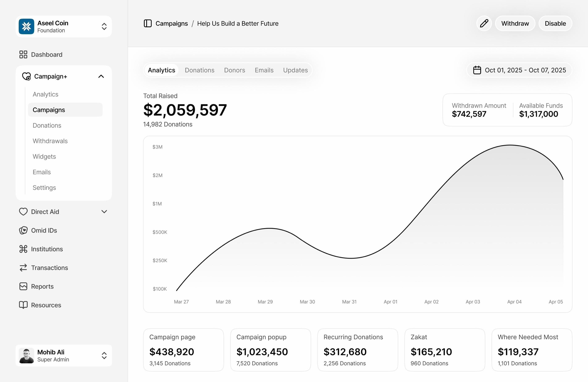Click the Campaign popup stat card
This screenshot has height=382, width=588.
coord(270,350)
